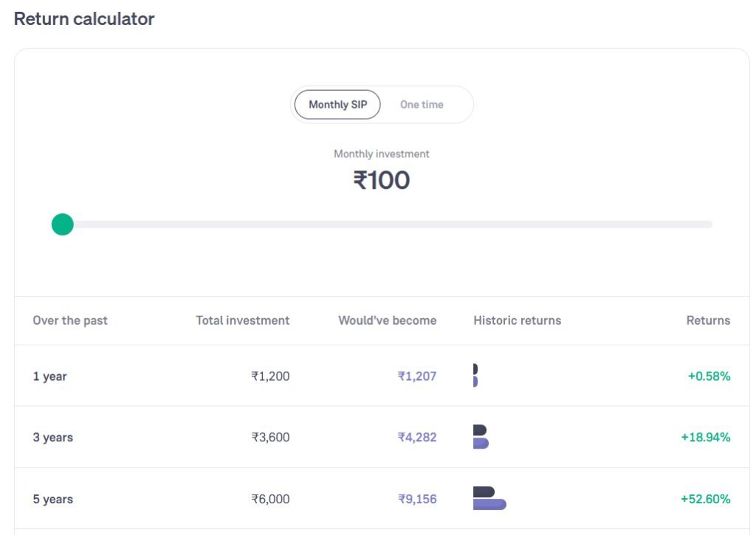
Task: Click the green slider handle
Action: point(63,224)
